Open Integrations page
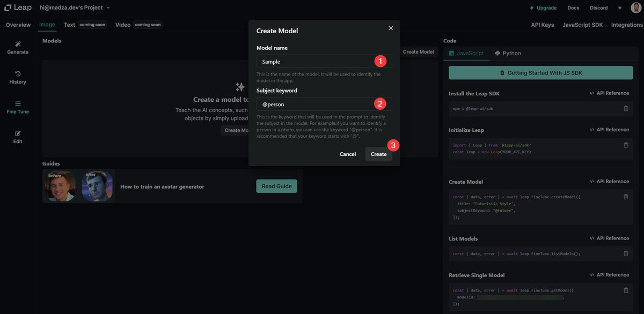The image size is (644, 314). click(x=627, y=25)
